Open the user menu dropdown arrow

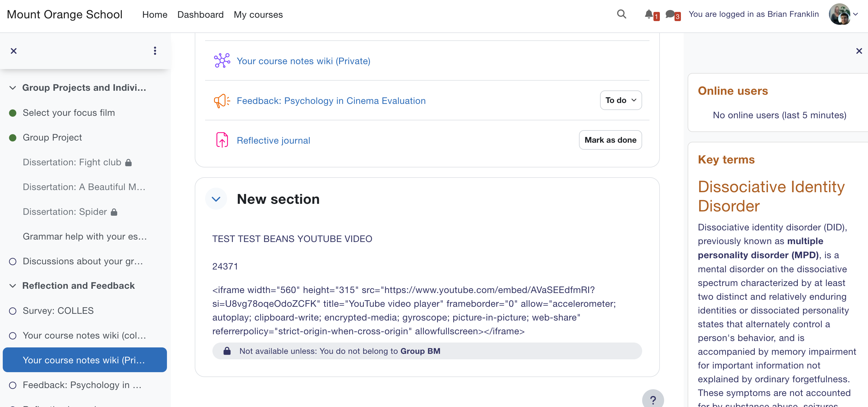(855, 14)
